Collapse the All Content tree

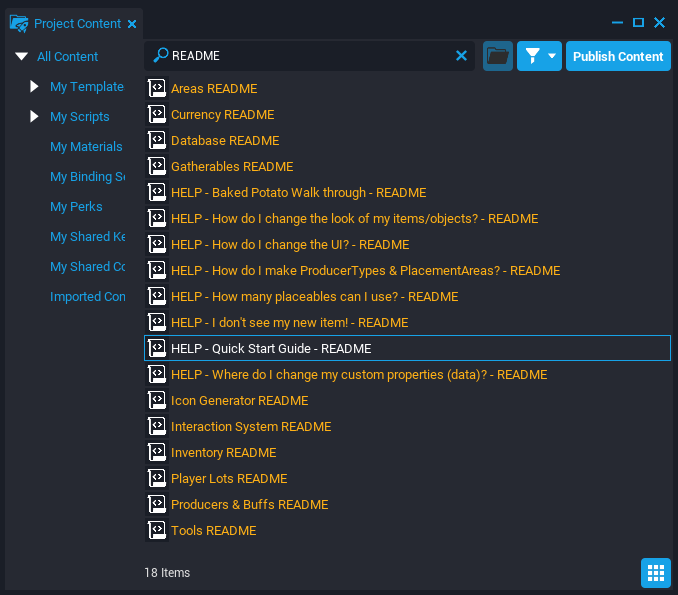[x=21, y=57]
